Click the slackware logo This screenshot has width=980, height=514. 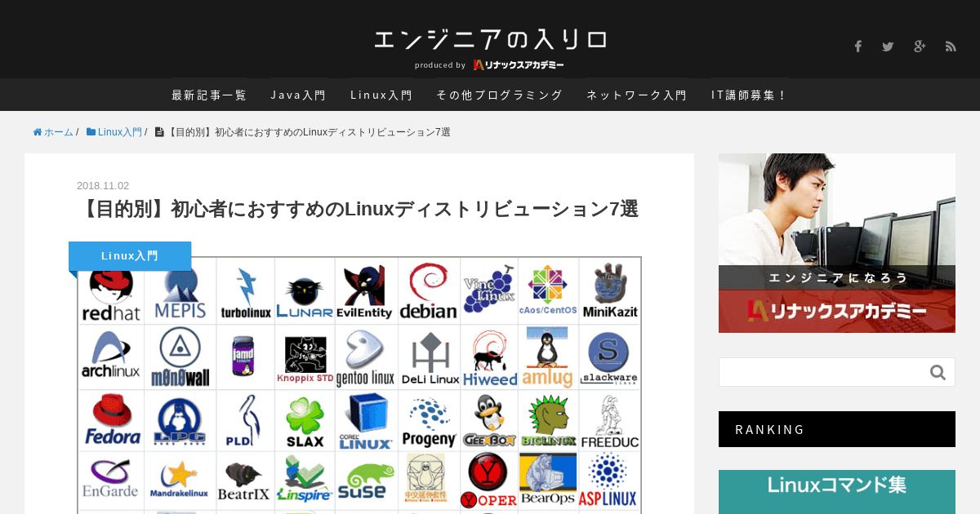click(609, 359)
